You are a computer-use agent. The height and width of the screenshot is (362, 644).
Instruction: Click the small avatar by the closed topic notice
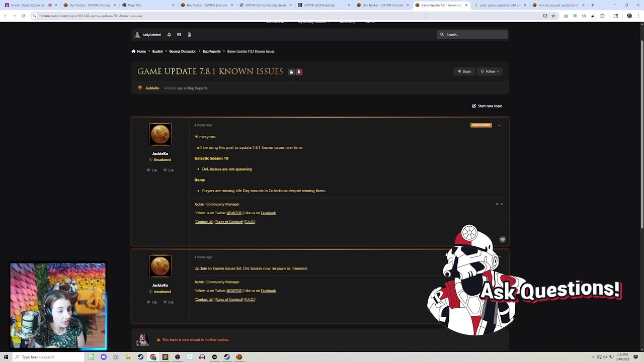(142, 340)
